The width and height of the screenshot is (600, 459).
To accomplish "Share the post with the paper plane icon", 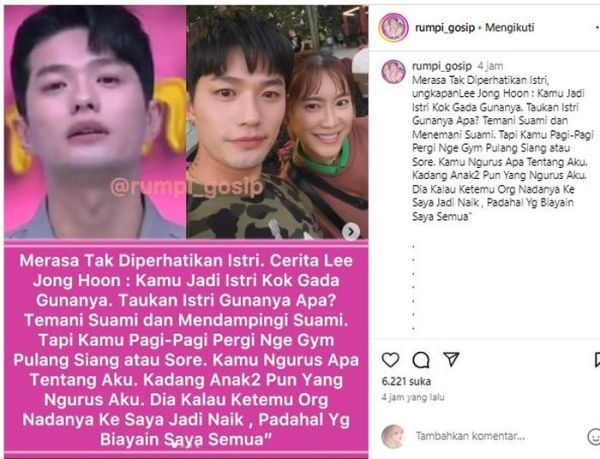I will click(x=451, y=359).
